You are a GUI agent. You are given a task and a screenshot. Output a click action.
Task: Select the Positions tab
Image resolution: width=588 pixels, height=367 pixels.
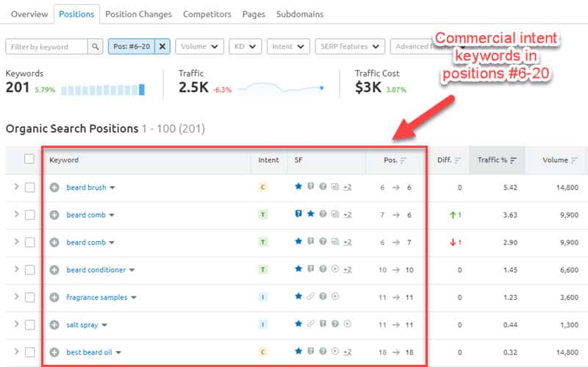coord(76,14)
